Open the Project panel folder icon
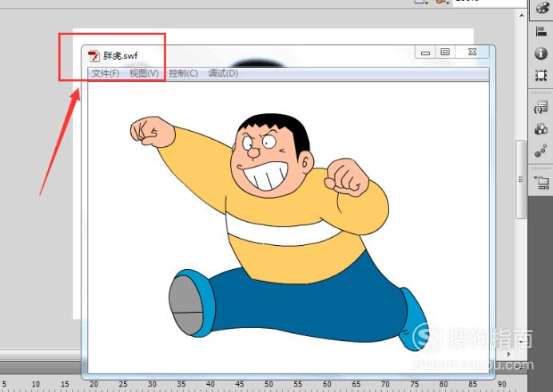Screen dimensions: 553x392 (x=542, y=182)
